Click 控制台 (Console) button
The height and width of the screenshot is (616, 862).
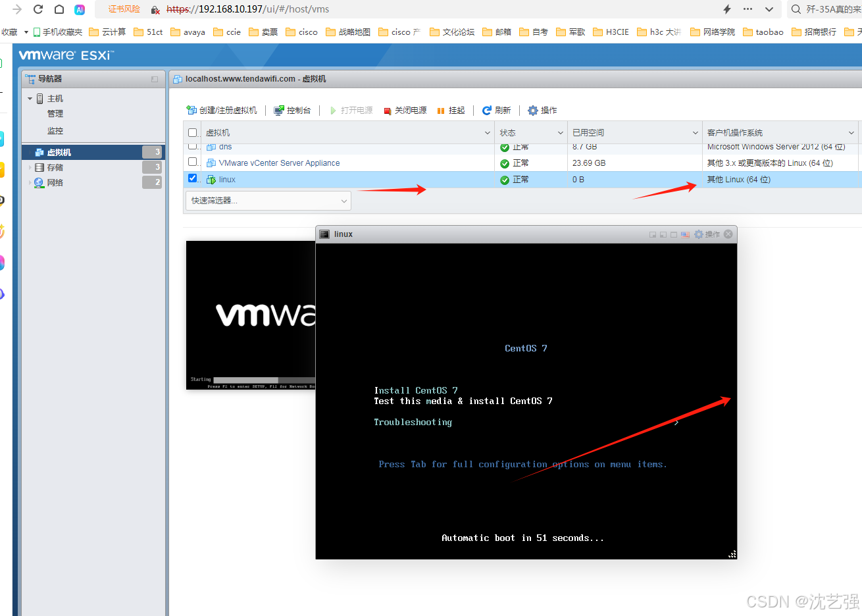[292, 110]
